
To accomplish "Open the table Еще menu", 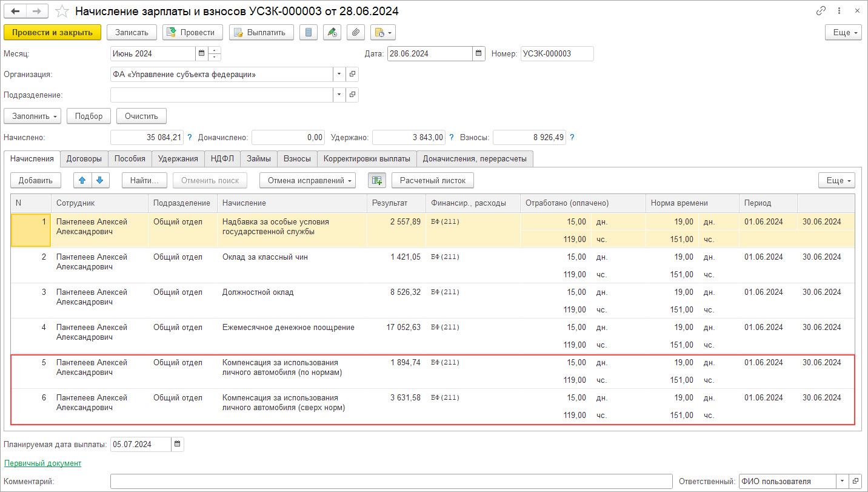I will pos(836,180).
